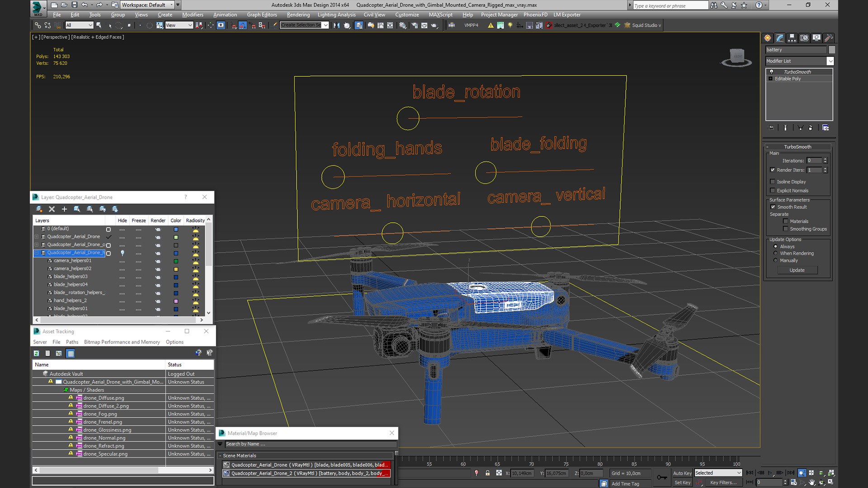This screenshot has width=868, height=488.
Task: Click the Asset Tracking refresh icon
Action: 37,353
